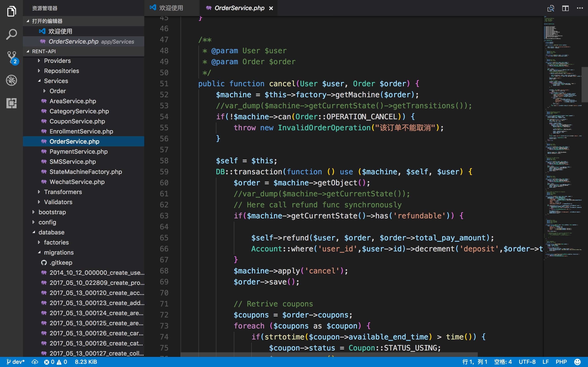Open the Debug view icon
Screen dimensions: 588x367
(11, 80)
